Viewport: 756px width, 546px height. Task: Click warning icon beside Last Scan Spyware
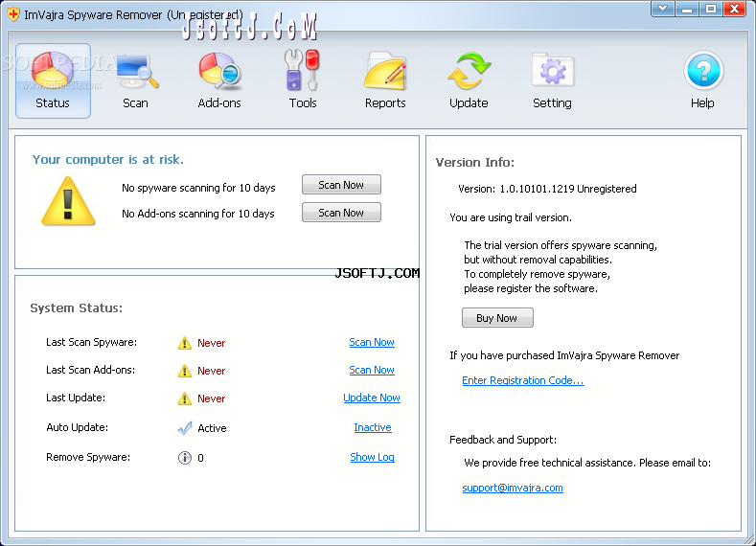185,343
